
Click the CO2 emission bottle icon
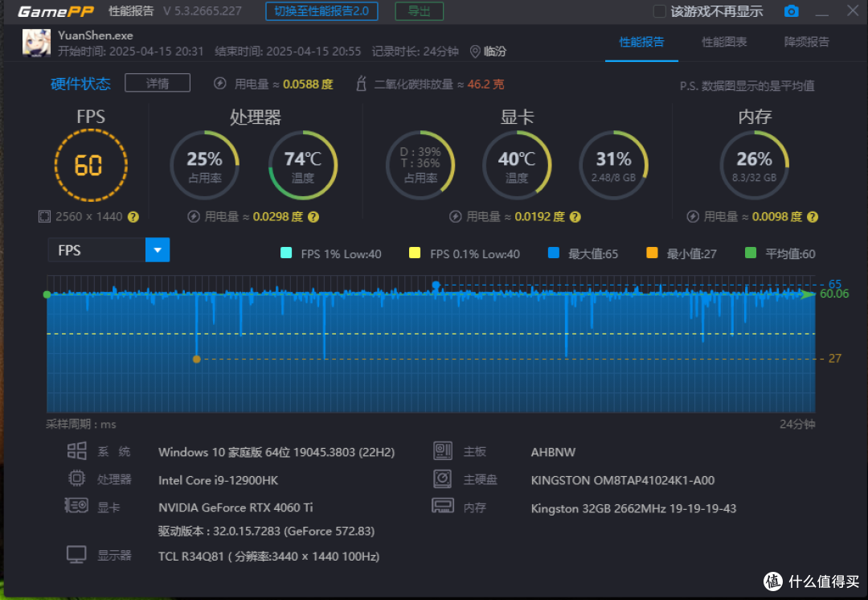[x=361, y=84]
